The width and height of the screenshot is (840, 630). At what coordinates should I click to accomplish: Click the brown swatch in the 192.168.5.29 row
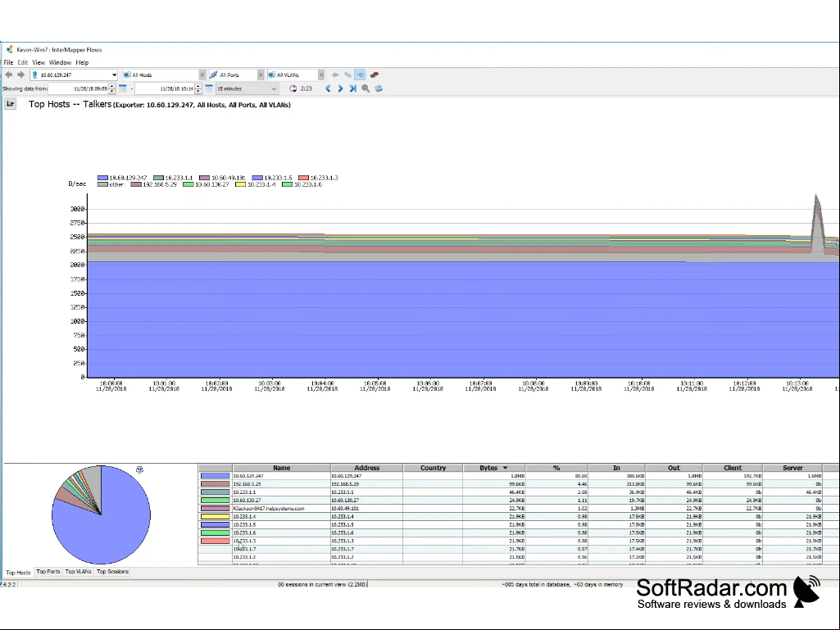click(x=215, y=483)
